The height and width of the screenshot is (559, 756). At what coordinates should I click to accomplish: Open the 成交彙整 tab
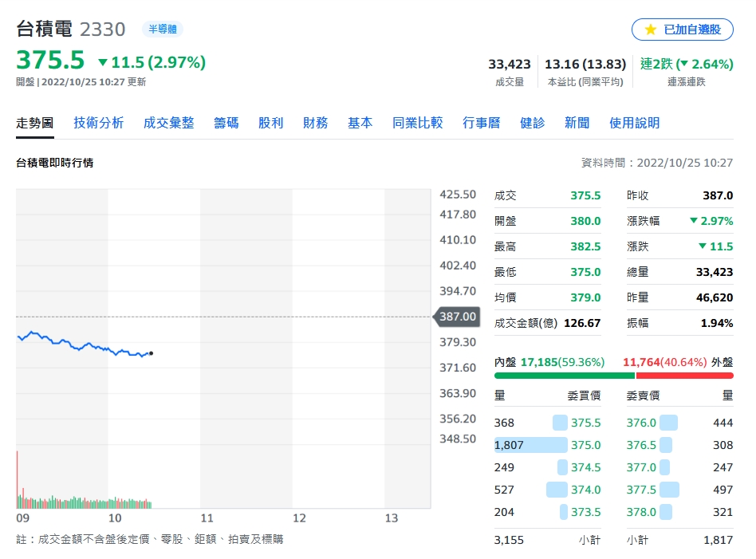(169, 123)
